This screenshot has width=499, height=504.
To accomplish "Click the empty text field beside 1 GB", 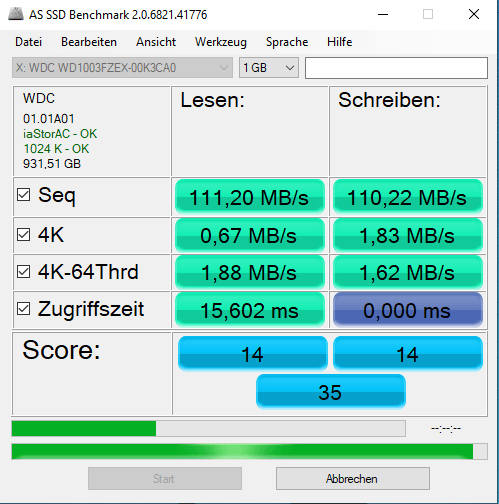I will (396, 68).
